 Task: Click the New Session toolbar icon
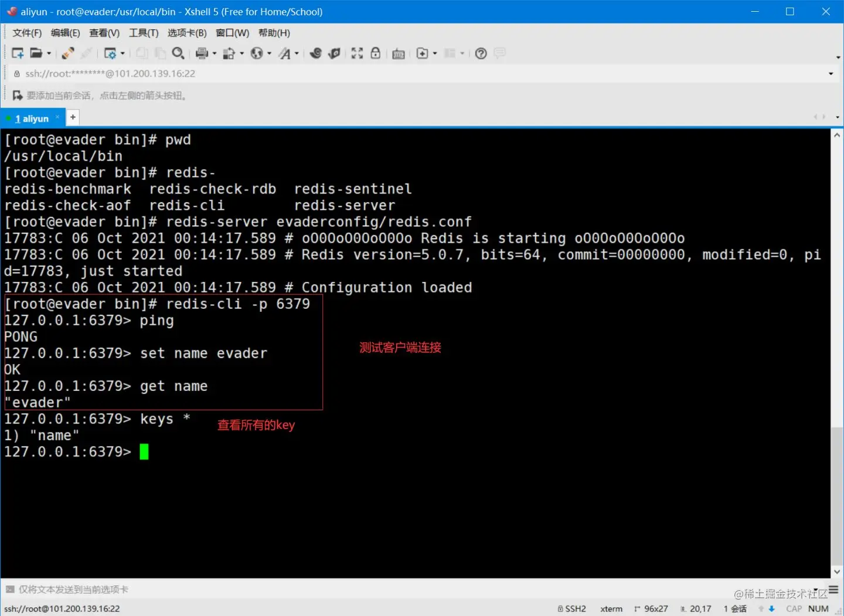(18, 53)
